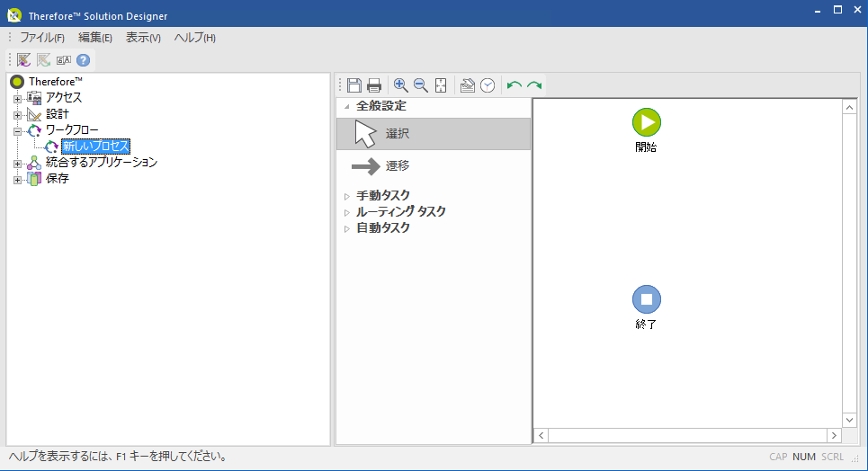
Task: Open the 表示(V) menu
Action: pyautogui.click(x=143, y=38)
